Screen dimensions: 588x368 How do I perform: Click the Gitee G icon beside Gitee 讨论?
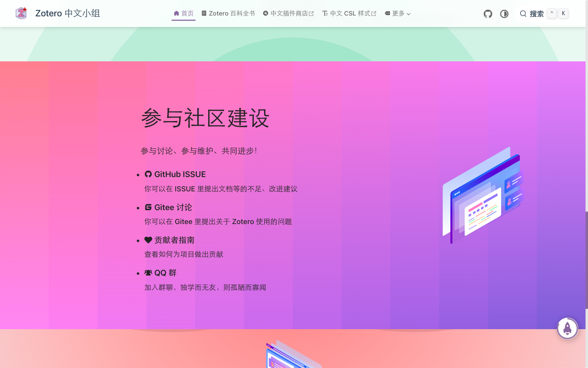click(x=148, y=207)
